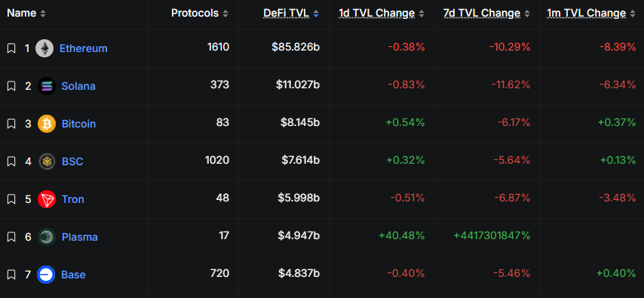This screenshot has width=644, height=298.
Task: Click the Plasma chain logo icon
Action: point(47,237)
